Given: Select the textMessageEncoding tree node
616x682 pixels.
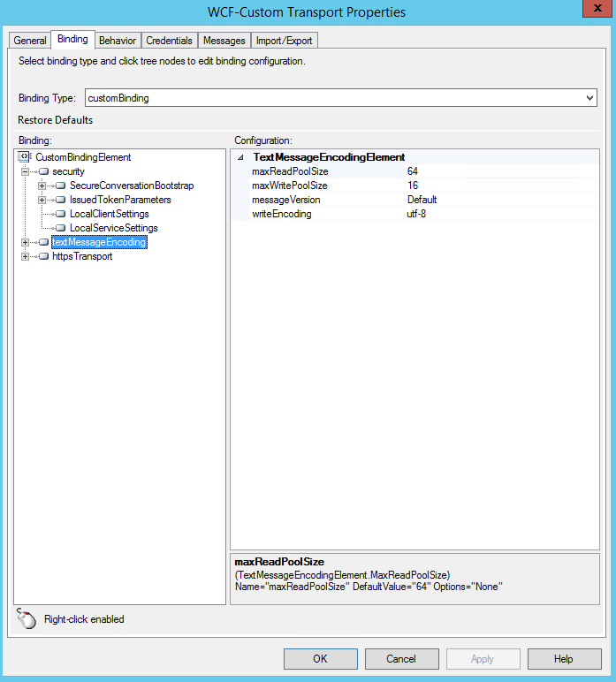Looking at the screenshot, I should tap(99, 242).
